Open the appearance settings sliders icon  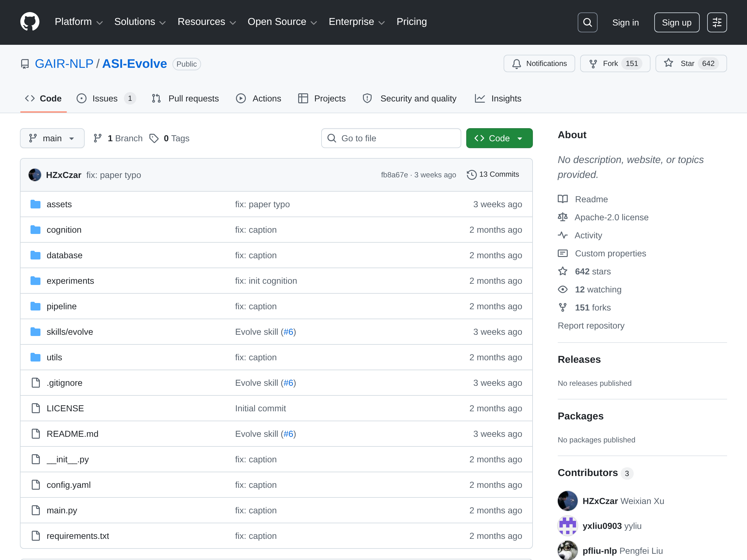716,22
